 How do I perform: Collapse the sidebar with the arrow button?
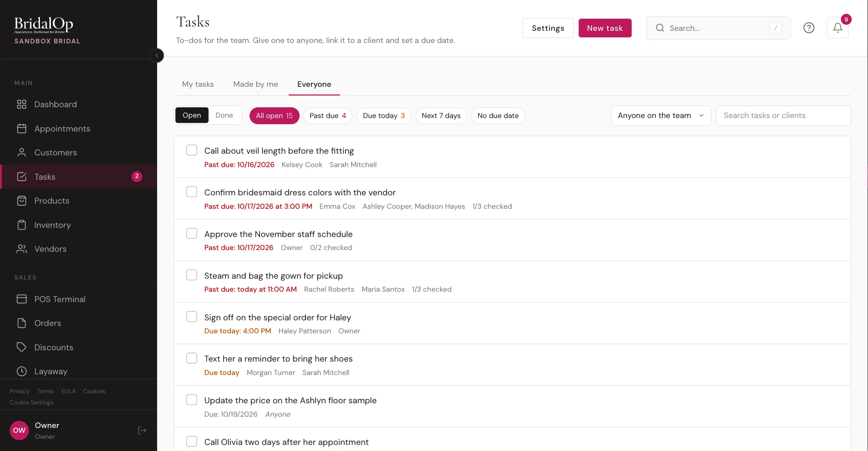point(157,56)
